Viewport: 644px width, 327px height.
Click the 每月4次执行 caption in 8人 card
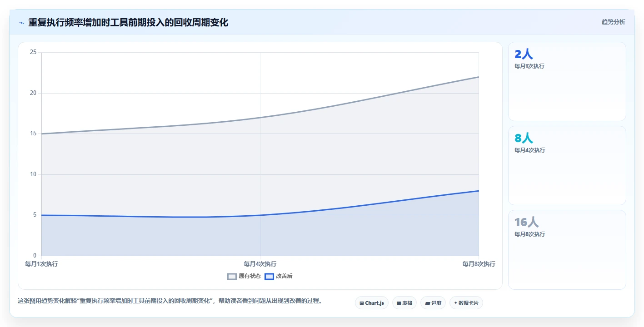click(529, 150)
